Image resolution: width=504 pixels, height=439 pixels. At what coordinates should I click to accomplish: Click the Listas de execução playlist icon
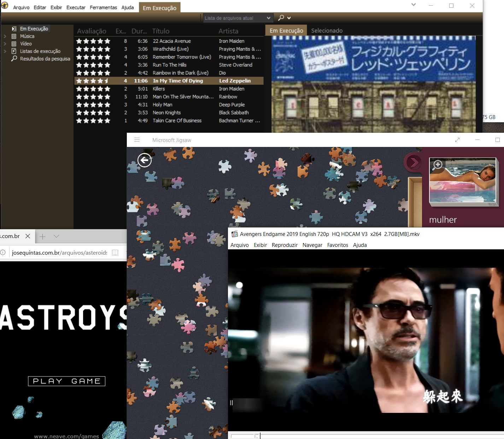pyautogui.click(x=14, y=51)
